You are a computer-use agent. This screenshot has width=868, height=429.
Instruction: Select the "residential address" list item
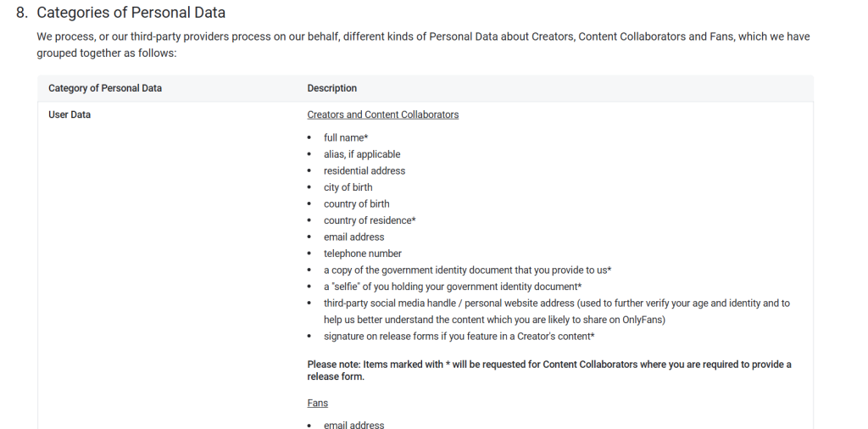click(x=364, y=170)
